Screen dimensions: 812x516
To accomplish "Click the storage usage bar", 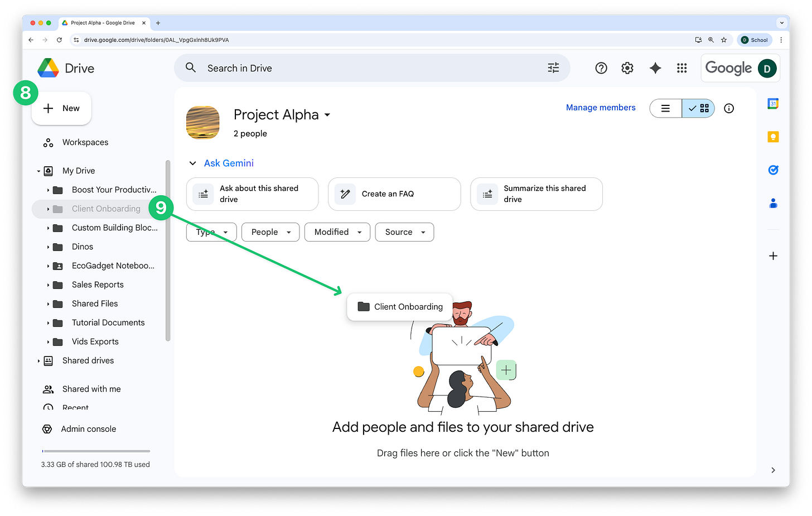I will pos(96,451).
